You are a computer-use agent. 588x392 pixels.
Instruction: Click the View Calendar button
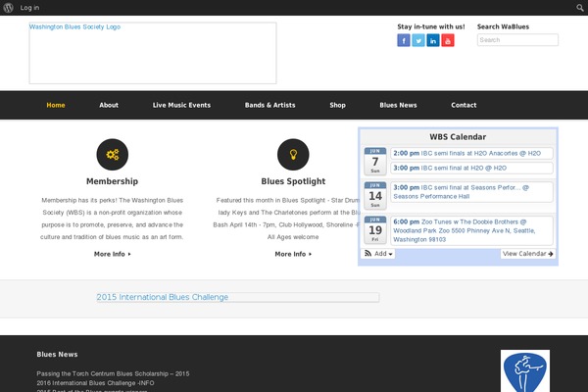coord(527,254)
